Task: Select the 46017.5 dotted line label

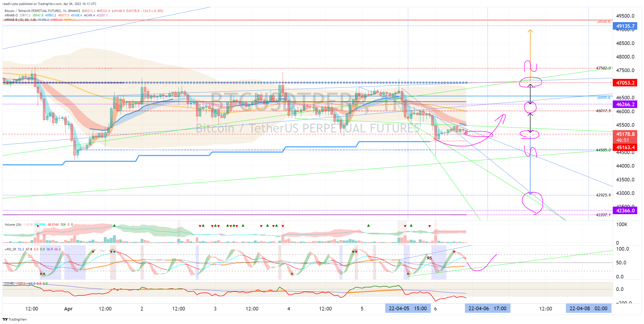Action: coord(603,111)
